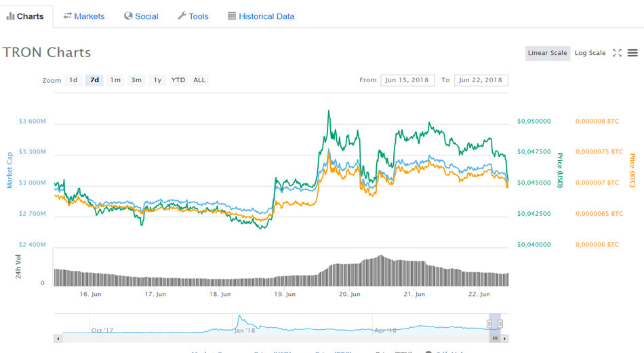Image resolution: width=644 pixels, height=353 pixels.
Task: Set zoom to 1y
Action: (x=157, y=80)
